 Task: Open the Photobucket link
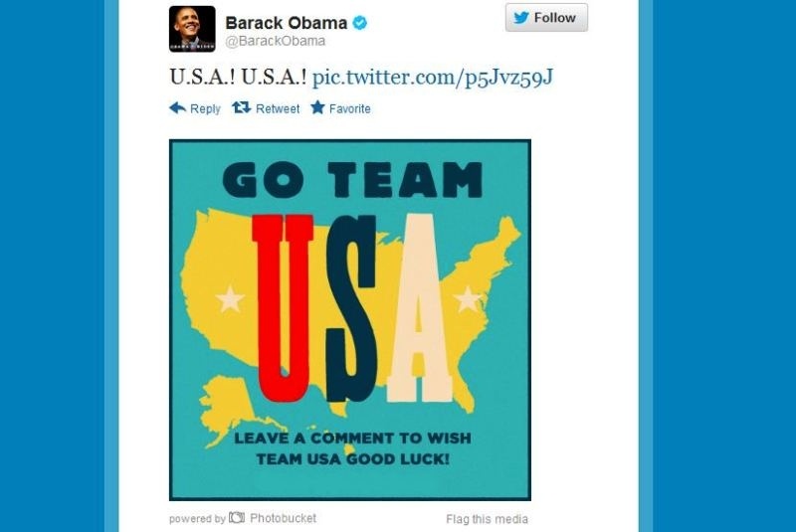[x=283, y=518]
